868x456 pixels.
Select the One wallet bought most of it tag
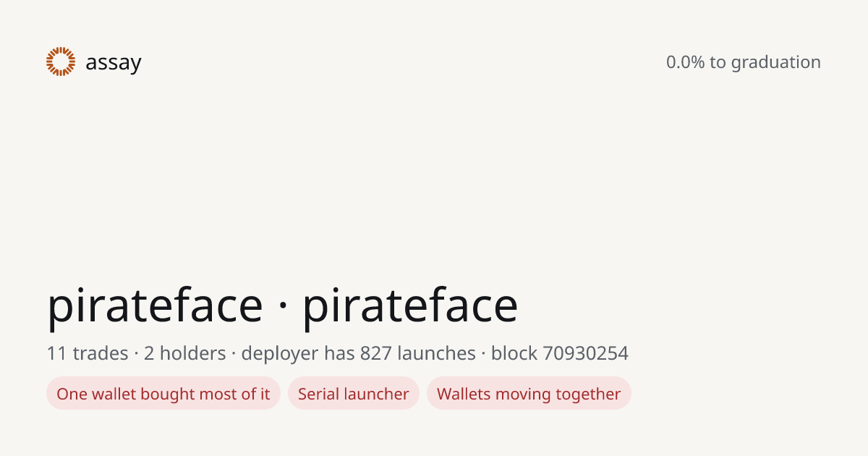click(x=163, y=394)
